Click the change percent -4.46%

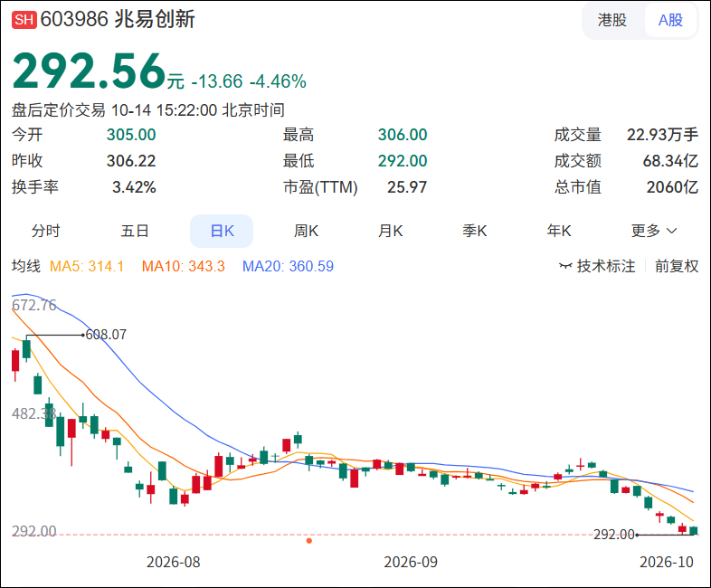tap(278, 81)
